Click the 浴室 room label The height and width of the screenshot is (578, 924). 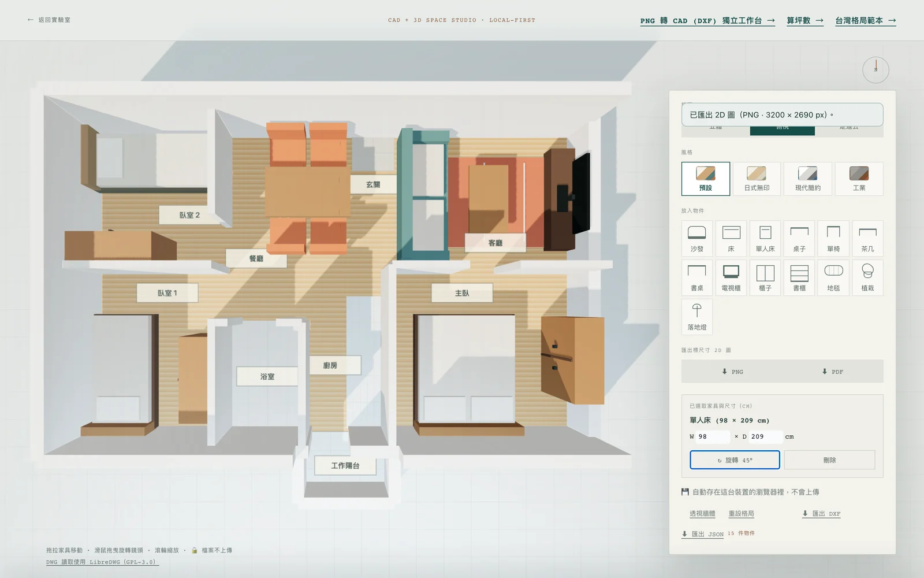point(267,376)
